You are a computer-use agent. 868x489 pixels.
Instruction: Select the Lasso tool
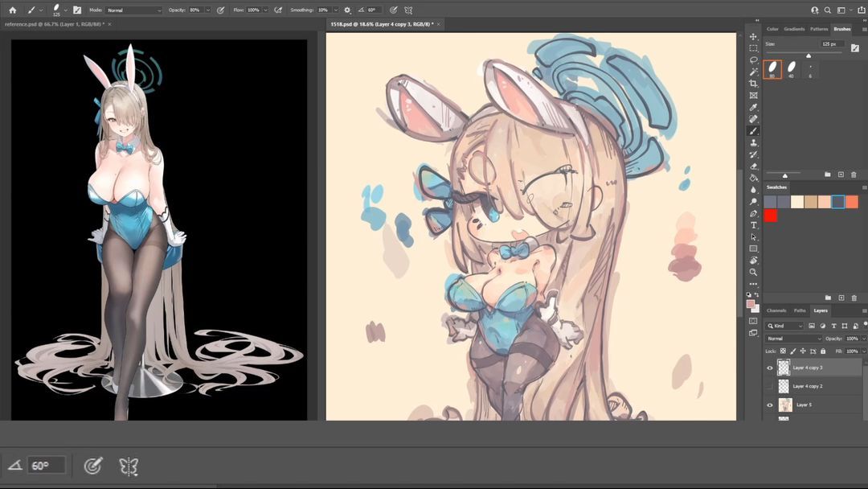(753, 60)
